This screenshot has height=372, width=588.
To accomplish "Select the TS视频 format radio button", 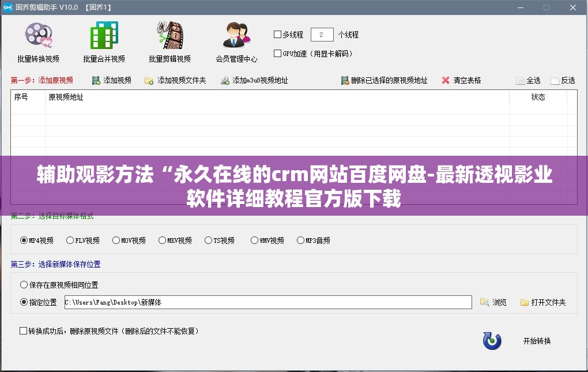I will pos(208,241).
